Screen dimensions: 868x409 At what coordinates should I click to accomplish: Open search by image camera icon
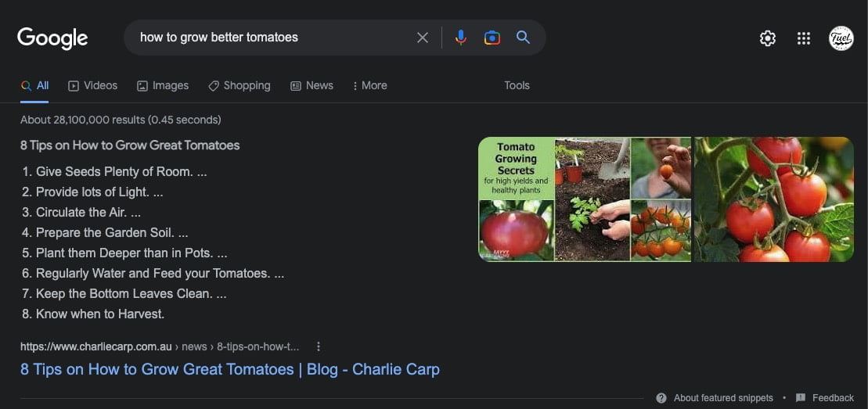[x=492, y=38]
